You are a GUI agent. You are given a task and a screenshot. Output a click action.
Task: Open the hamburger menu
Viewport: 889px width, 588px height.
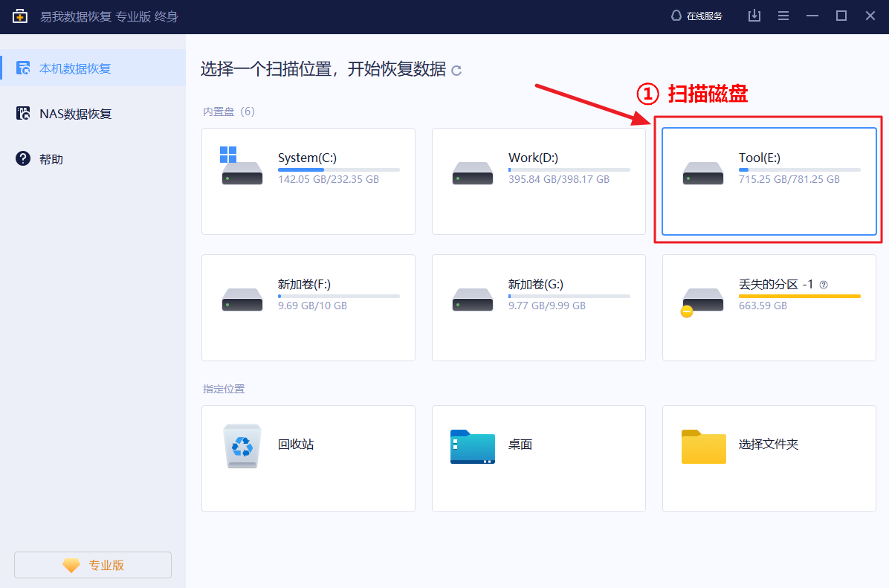783,15
